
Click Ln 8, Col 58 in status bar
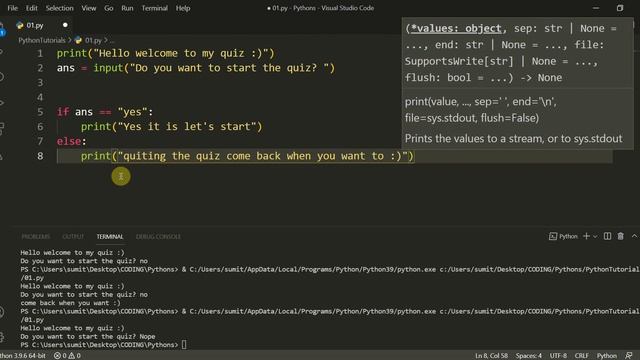[491, 356]
